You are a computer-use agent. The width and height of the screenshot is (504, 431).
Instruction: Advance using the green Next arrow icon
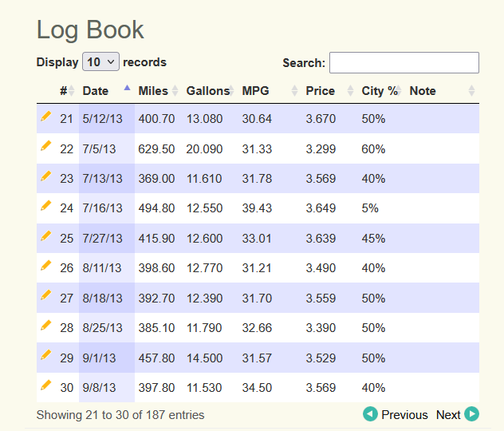(471, 414)
